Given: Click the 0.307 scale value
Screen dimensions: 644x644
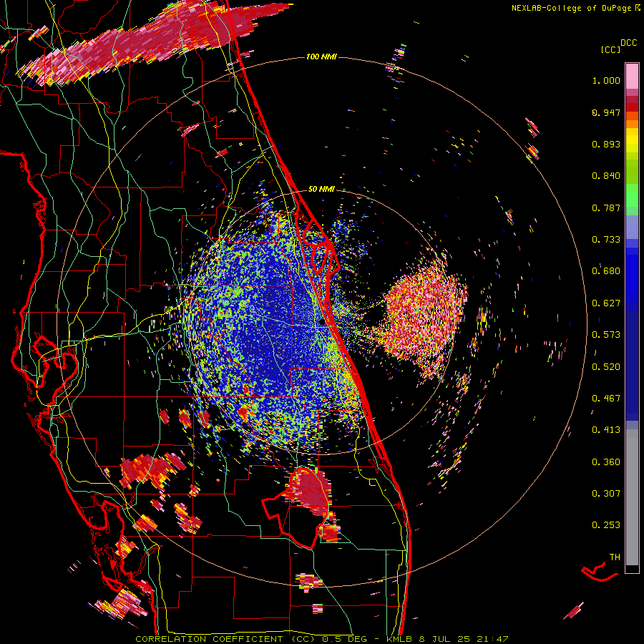Looking at the screenshot, I should [606, 494].
